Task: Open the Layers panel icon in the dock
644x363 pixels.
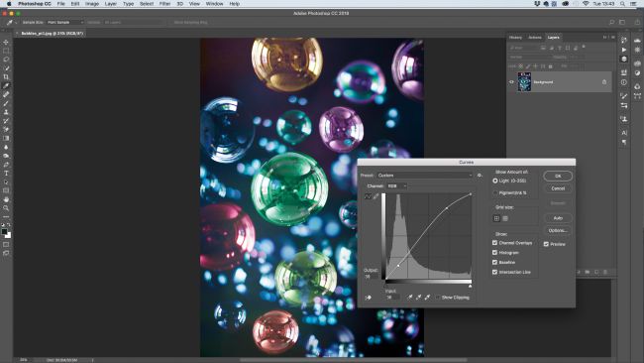Action: (624, 60)
